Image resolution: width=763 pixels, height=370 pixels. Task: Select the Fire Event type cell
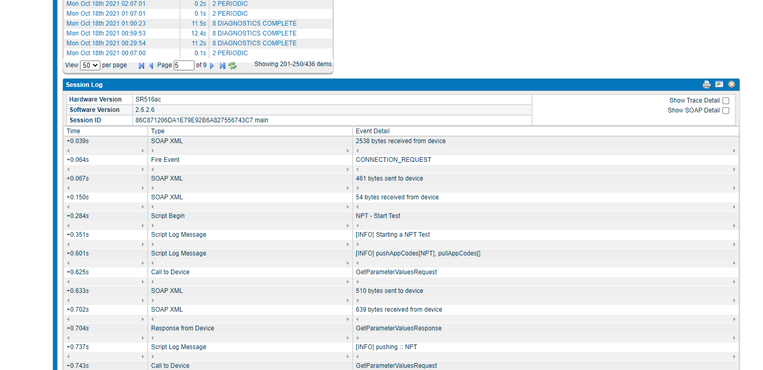point(165,160)
